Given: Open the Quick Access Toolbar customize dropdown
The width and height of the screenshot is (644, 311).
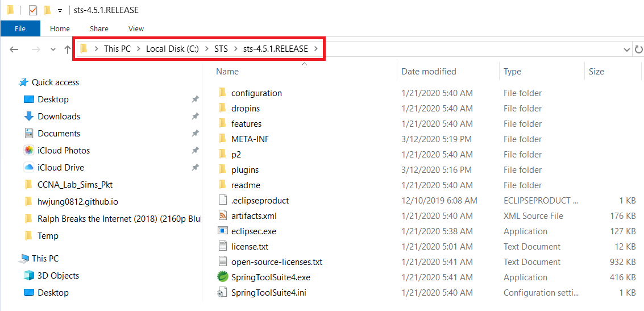Looking at the screenshot, I should [x=60, y=11].
